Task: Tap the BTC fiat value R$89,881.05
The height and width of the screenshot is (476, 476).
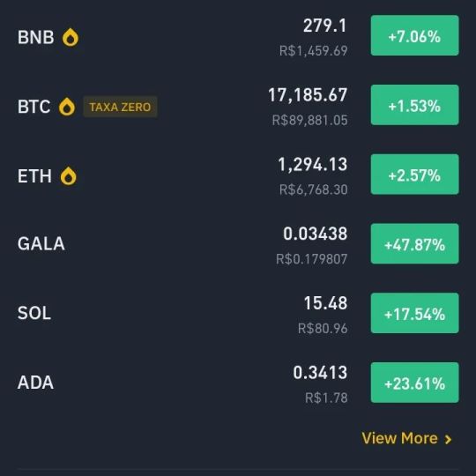Action: [310, 120]
